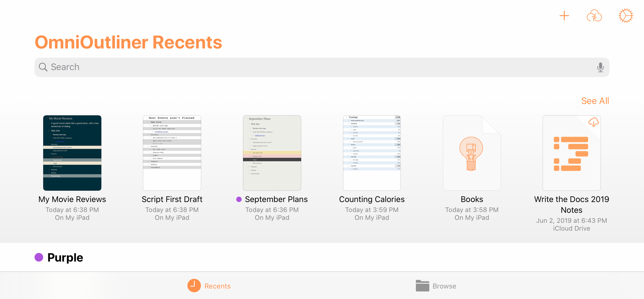
Task: Switch to the Recents tab
Action: point(209,286)
